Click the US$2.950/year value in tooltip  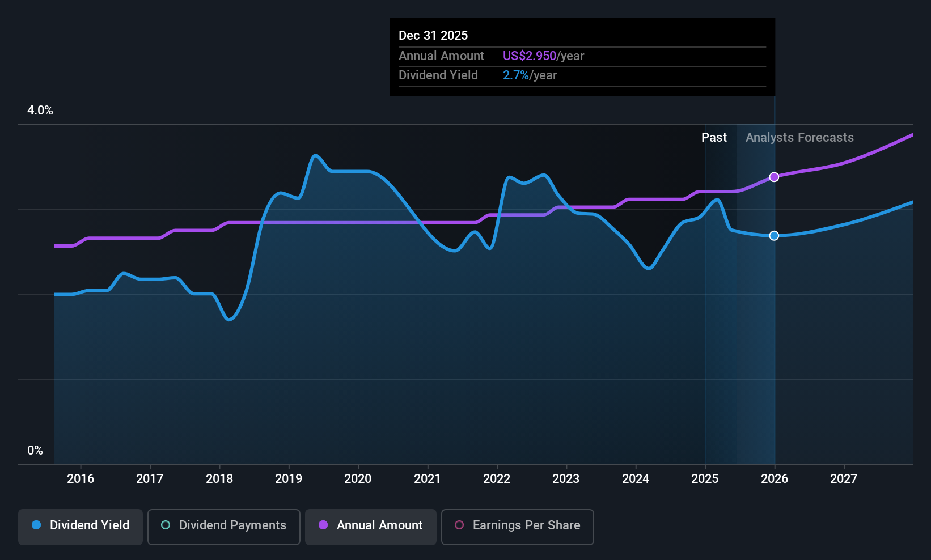[543, 56]
